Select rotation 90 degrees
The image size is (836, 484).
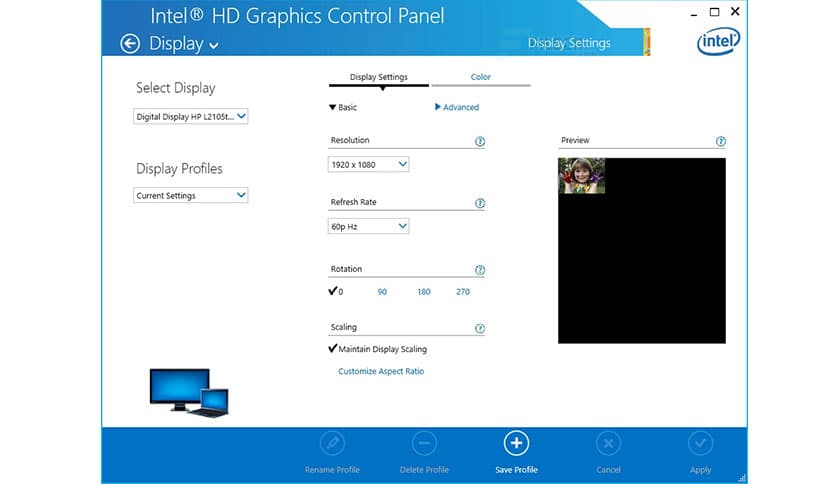pos(382,292)
